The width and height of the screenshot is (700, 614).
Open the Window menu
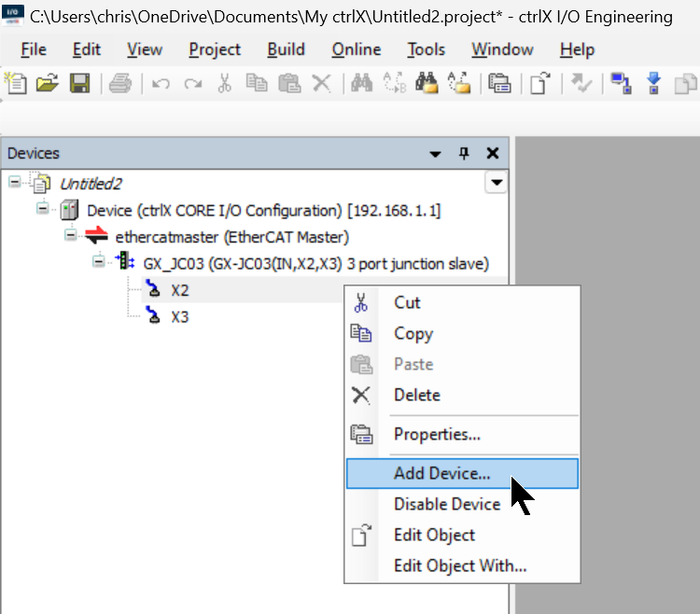click(503, 49)
